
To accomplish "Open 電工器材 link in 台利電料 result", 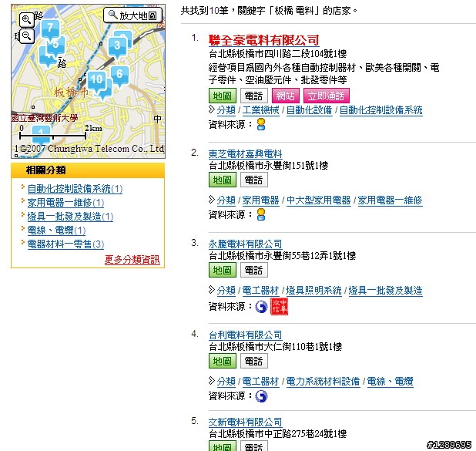I will [260, 381].
